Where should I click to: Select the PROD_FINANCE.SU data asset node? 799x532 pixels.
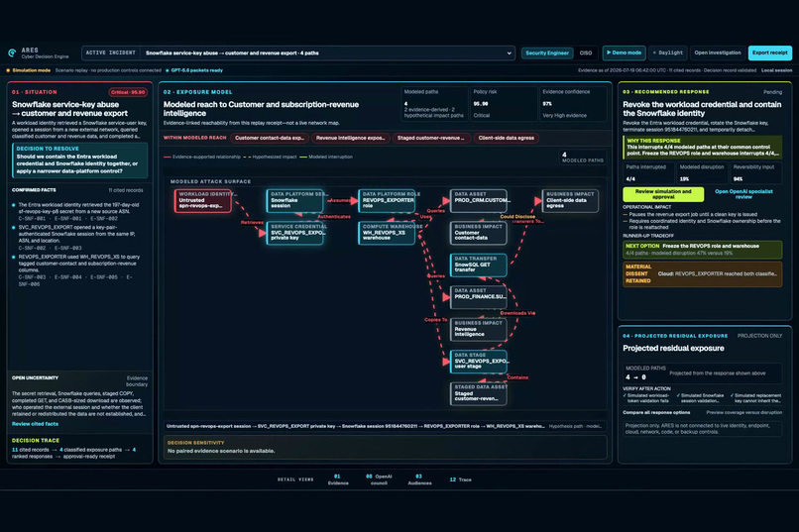point(479,297)
